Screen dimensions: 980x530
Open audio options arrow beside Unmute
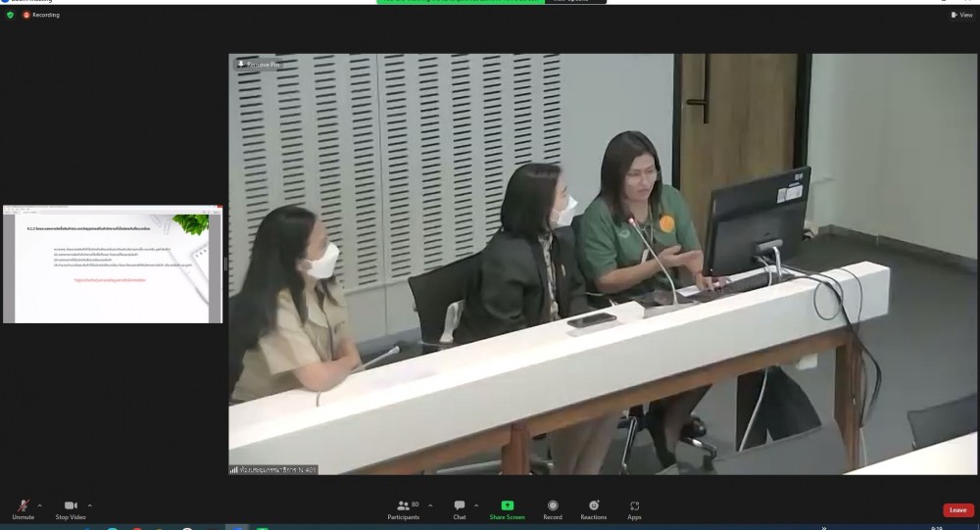coord(40,506)
